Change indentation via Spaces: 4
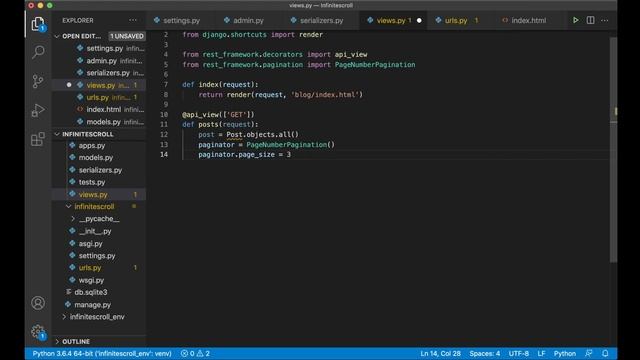 (x=484, y=353)
